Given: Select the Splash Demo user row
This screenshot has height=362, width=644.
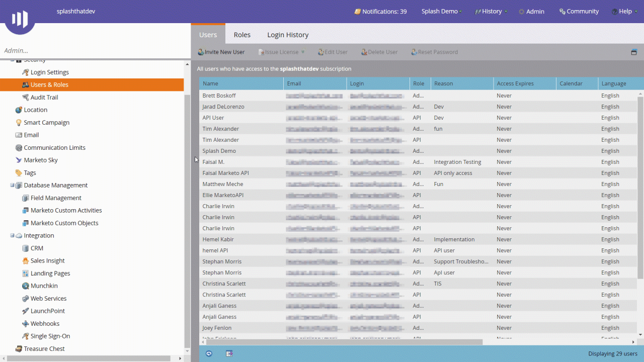Looking at the screenshot, I should tap(418, 151).
